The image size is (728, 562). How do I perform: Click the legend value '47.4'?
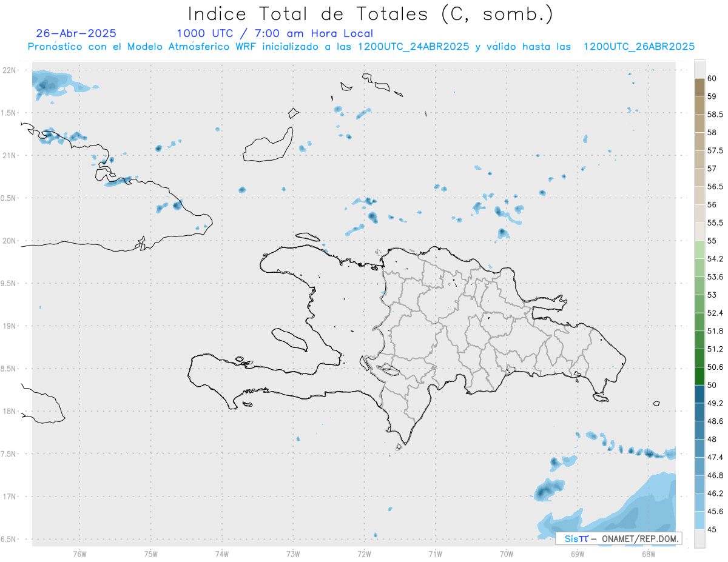coord(715,457)
